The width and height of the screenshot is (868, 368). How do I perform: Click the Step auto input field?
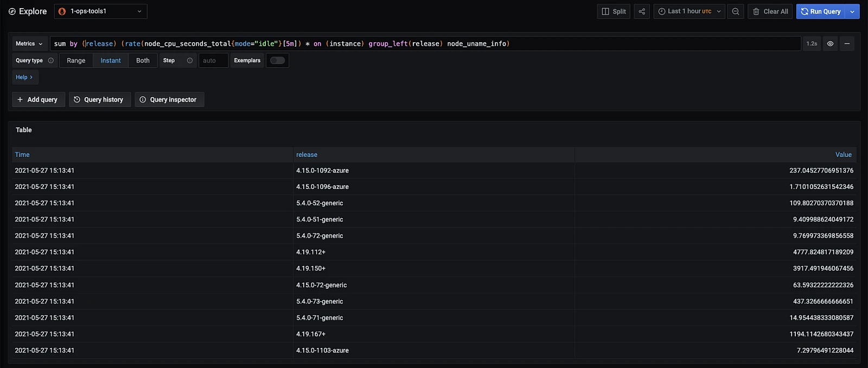pos(213,60)
